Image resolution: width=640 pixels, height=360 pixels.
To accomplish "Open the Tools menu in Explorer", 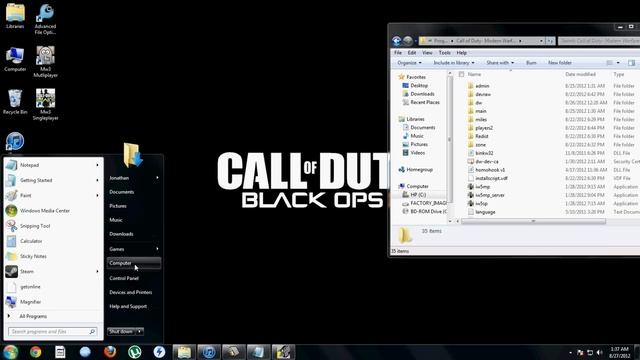I will (x=444, y=53).
